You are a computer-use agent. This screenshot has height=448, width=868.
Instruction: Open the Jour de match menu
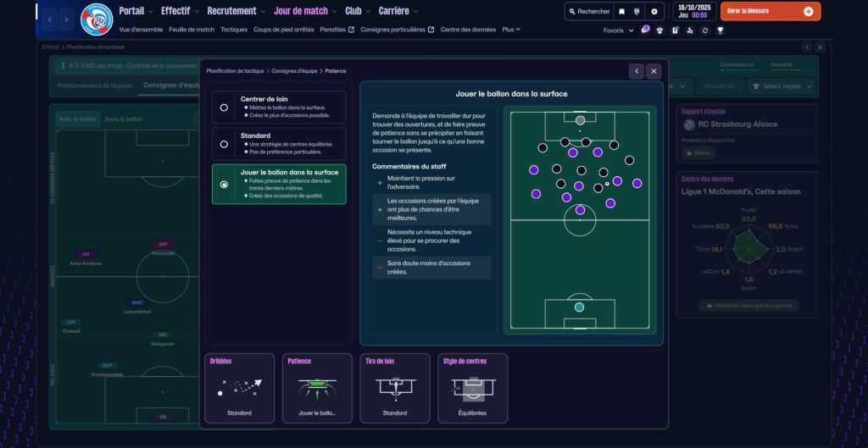tap(305, 11)
